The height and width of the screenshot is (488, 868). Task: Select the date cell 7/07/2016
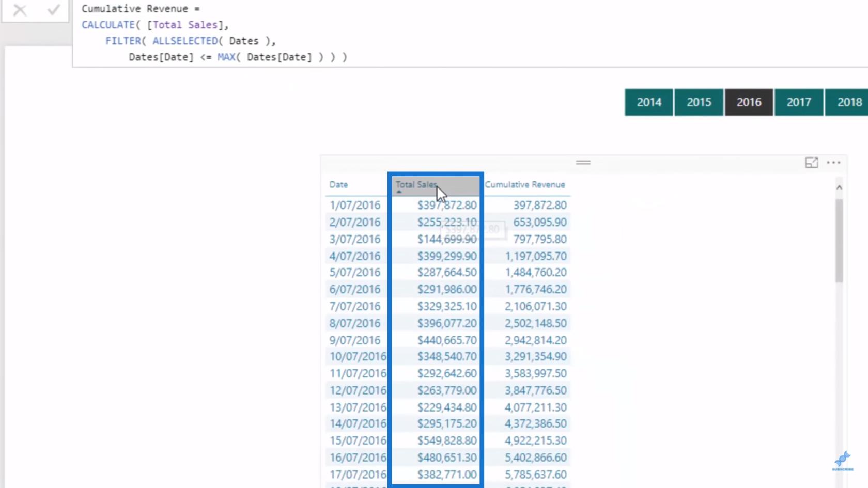click(354, 306)
